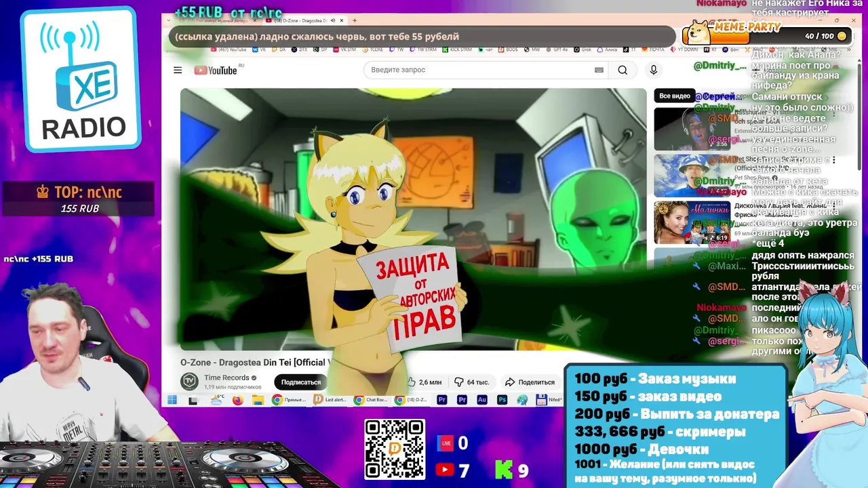Click the XE Radio logo

click(x=80, y=80)
